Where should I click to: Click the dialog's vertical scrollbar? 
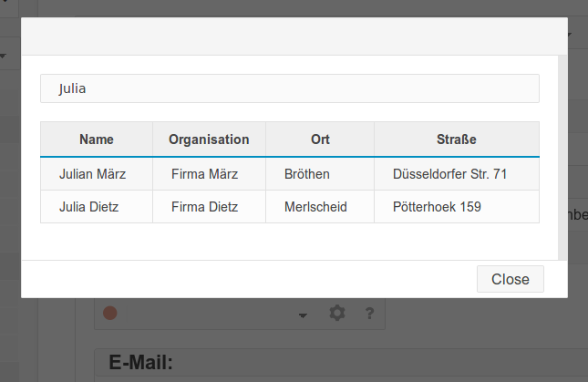click(x=562, y=158)
